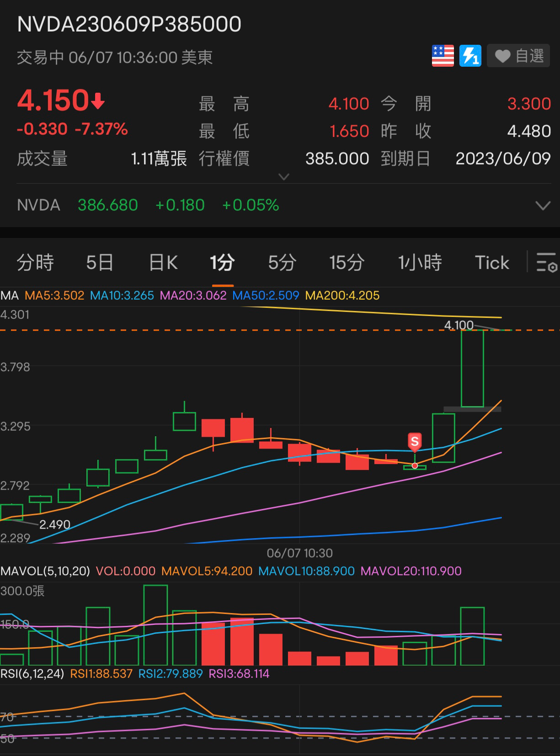560x756 pixels.
Task: Tap the 2.490 low price label on chart
Action: (55, 524)
